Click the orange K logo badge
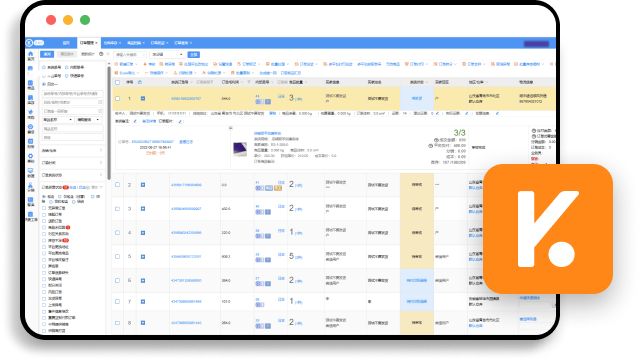 click(548, 229)
